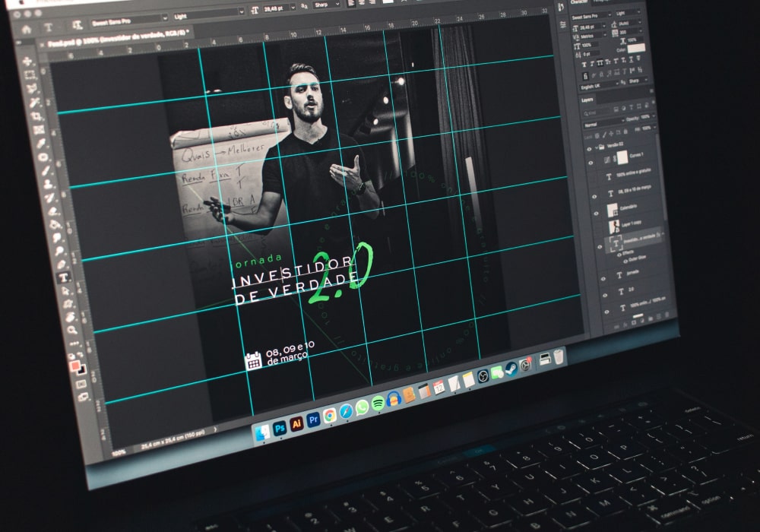Click the Home icon in the options bar
The width and height of the screenshot is (760, 532).
coord(26,30)
